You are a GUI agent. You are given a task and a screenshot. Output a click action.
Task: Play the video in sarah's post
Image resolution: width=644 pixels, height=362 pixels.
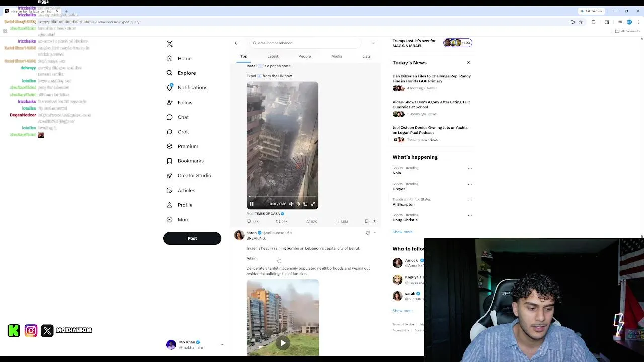(x=283, y=343)
